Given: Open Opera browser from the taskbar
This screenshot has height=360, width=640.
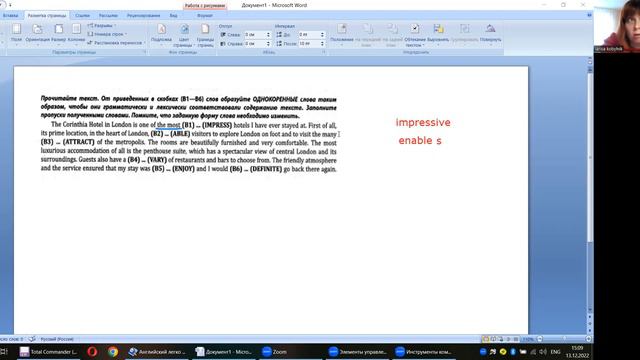Looking at the screenshot, I should click(x=92, y=351).
